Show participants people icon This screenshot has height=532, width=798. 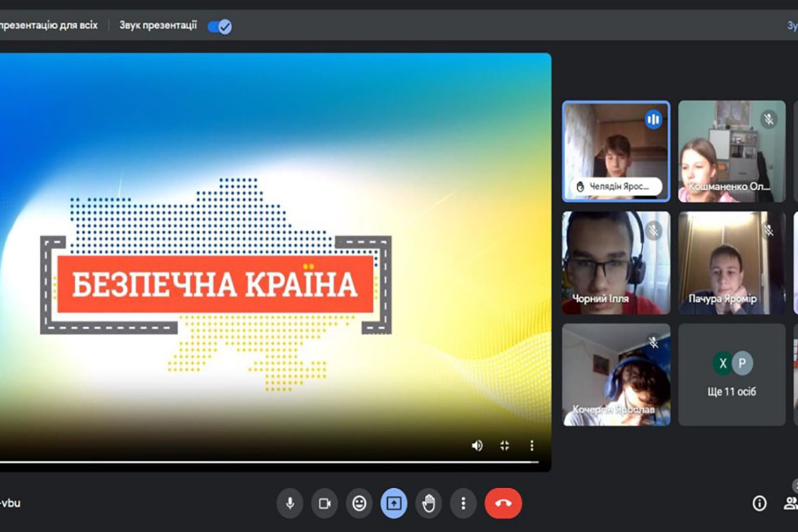(791, 503)
